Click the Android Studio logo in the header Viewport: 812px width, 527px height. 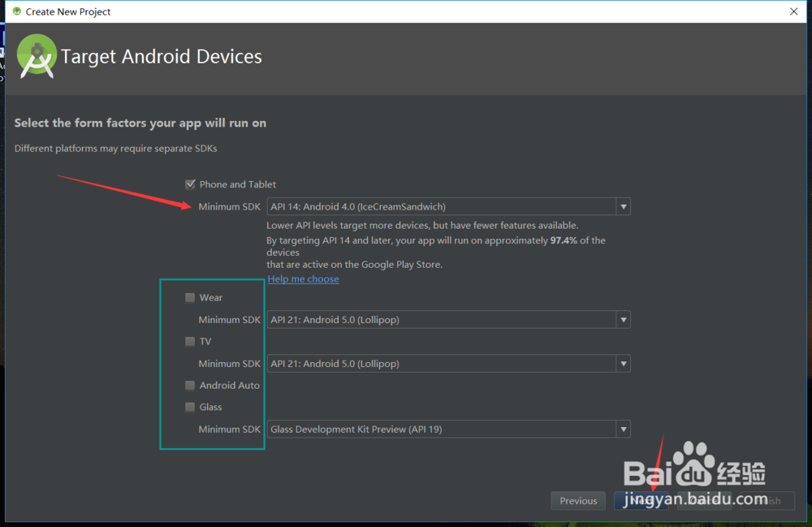point(37,56)
